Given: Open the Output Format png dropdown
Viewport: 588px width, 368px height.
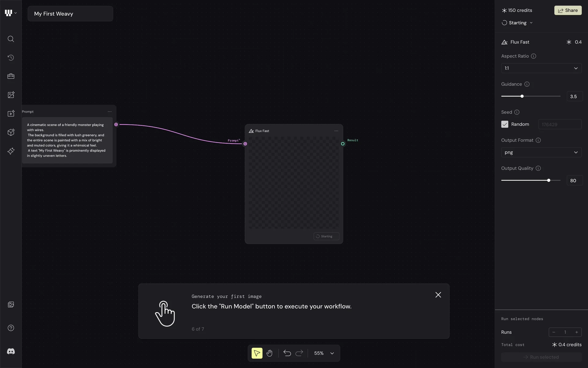Looking at the screenshot, I should pyautogui.click(x=541, y=152).
